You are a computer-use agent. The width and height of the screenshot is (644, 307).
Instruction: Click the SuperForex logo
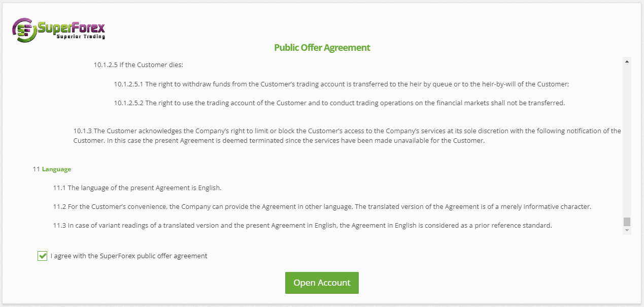[59, 30]
